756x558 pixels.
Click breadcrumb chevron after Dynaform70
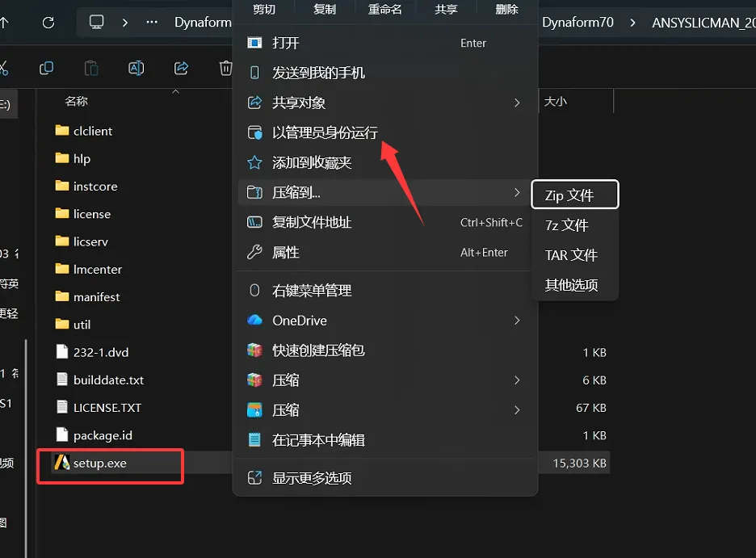632,23
